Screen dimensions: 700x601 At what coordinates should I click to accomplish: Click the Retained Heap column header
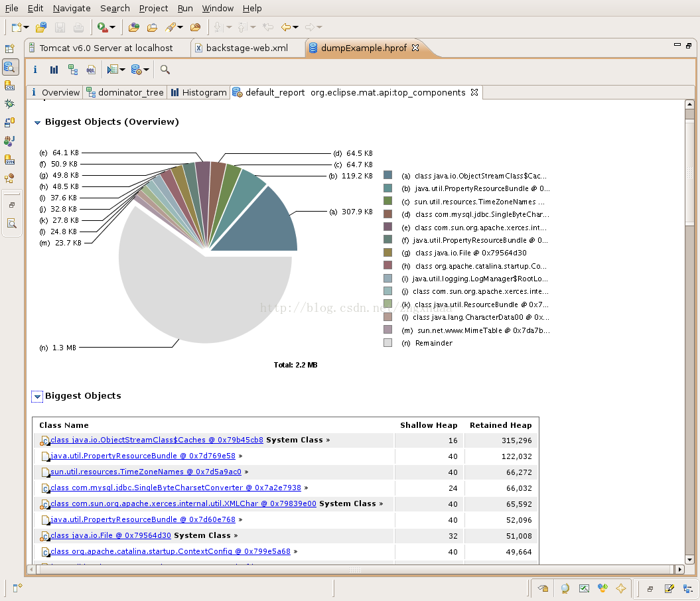pyautogui.click(x=500, y=425)
